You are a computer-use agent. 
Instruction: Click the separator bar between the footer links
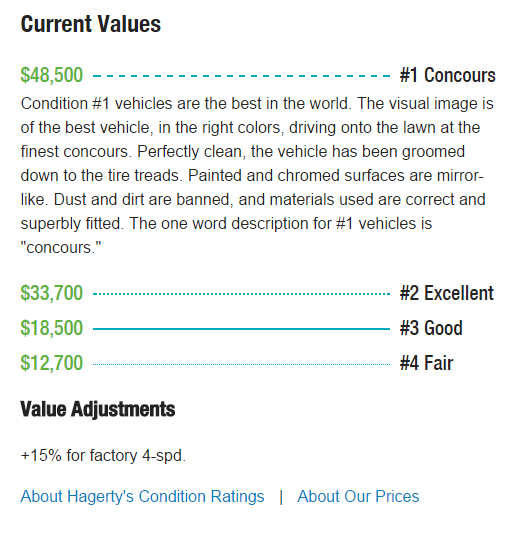click(281, 498)
